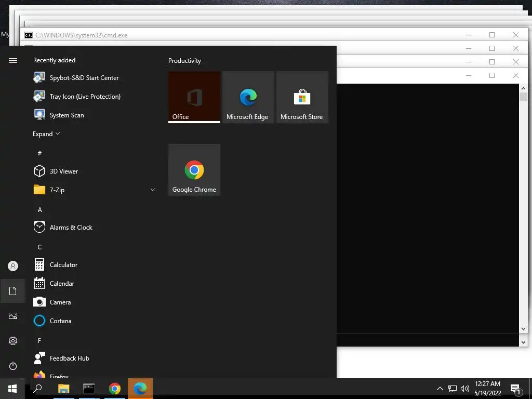Open the taskbar clock and date
The width and height of the screenshot is (532, 399).
point(487,389)
